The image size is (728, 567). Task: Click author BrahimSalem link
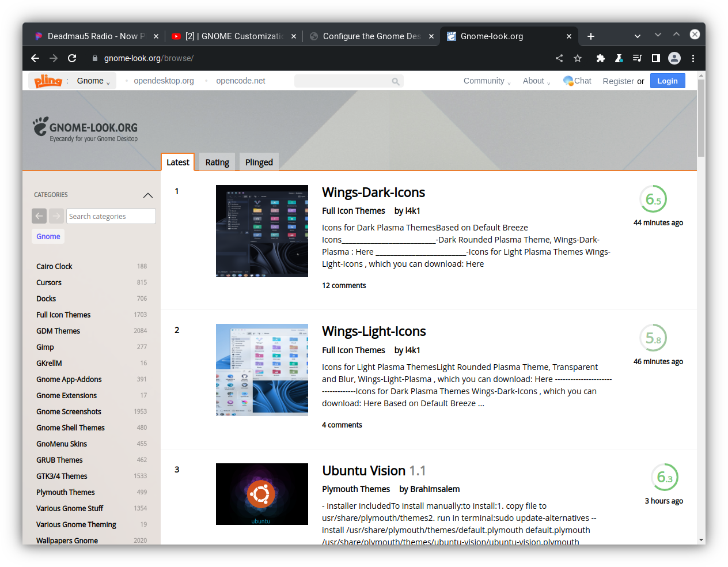435,489
